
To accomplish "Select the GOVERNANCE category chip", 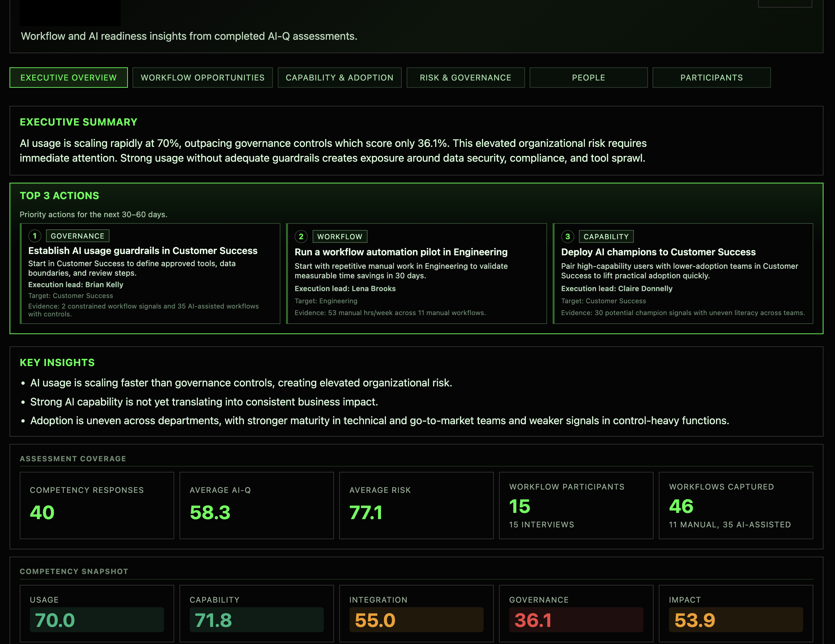I will tap(78, 236).
